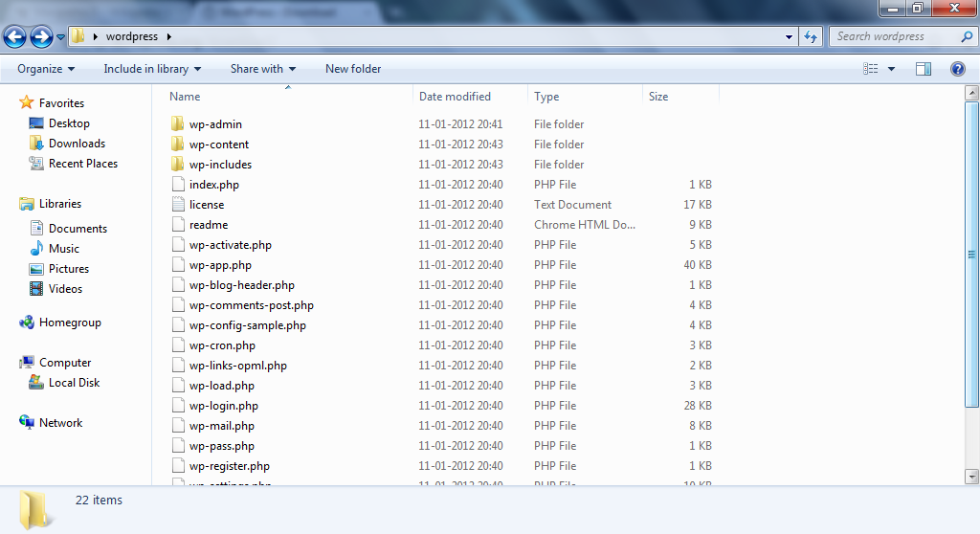Click the wp-load.php file icon
This screenshot has width=980, height=534.
178,385
